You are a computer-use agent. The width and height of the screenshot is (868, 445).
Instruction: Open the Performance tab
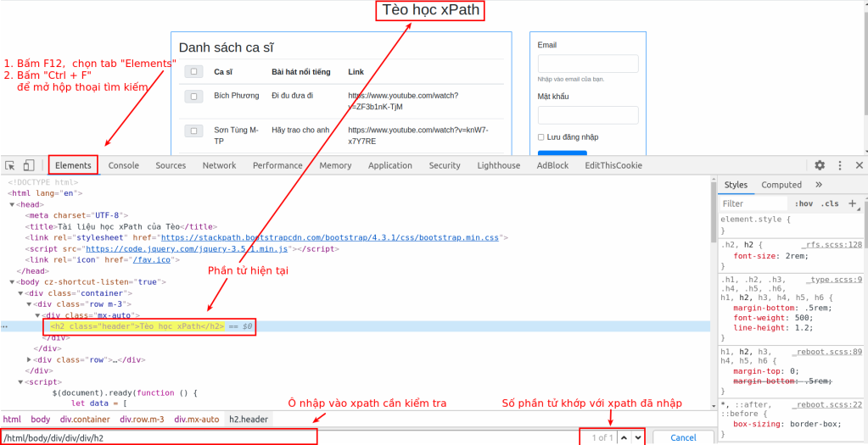point(278,165)
